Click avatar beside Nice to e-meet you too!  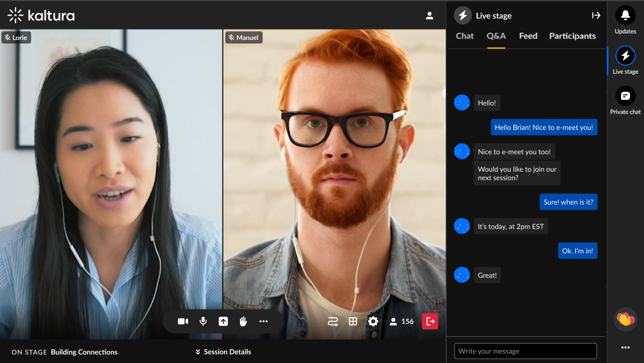462,151
